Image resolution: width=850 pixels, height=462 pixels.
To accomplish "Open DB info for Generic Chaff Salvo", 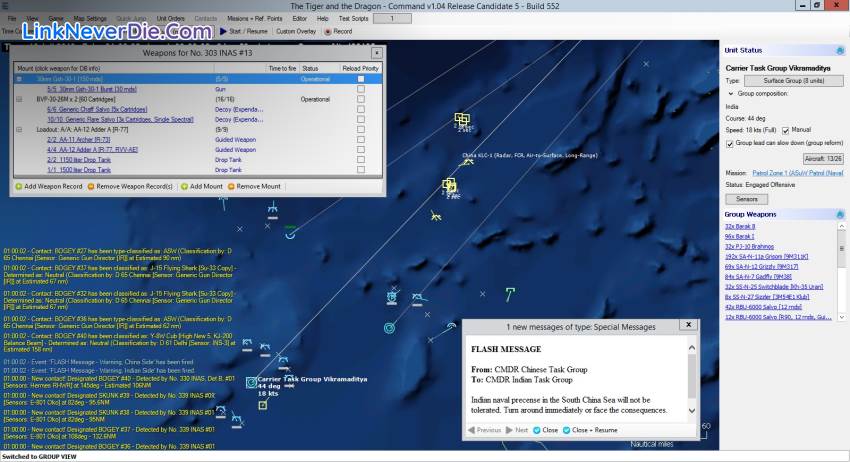I will pyautogui.click(x=97, y=110).
